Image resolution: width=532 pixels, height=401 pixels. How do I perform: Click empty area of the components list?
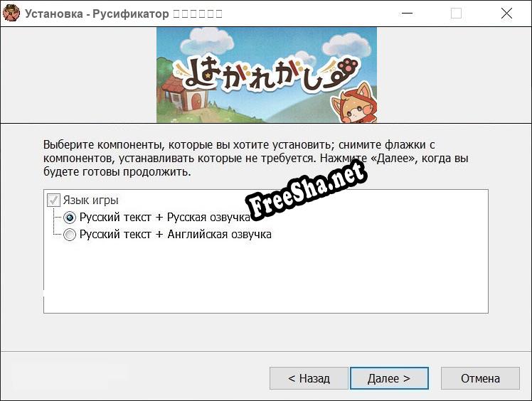point(266,278)
